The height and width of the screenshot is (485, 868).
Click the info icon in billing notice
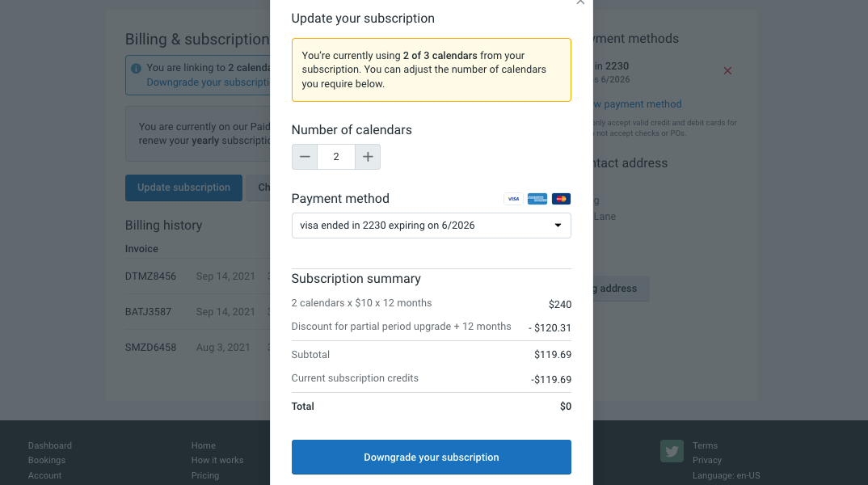click(136, 69)
